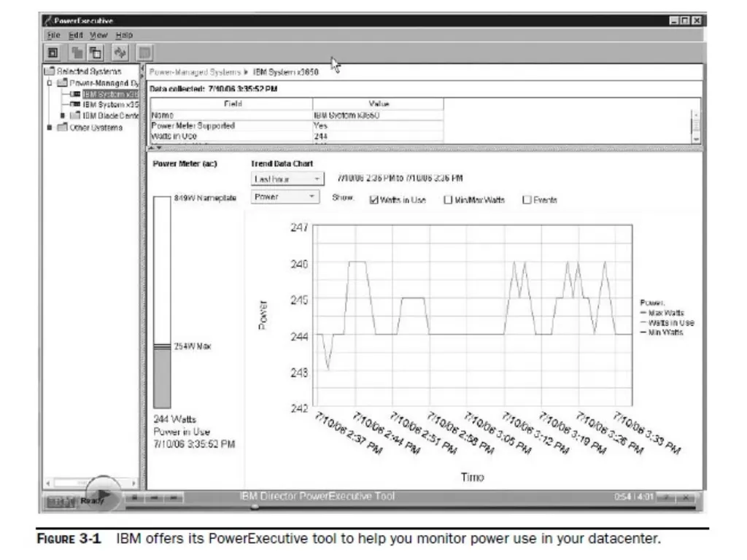Click the Max Watts legend entry
The height and width of the screenshot is (560, 747).
click(x=662, y=313)
